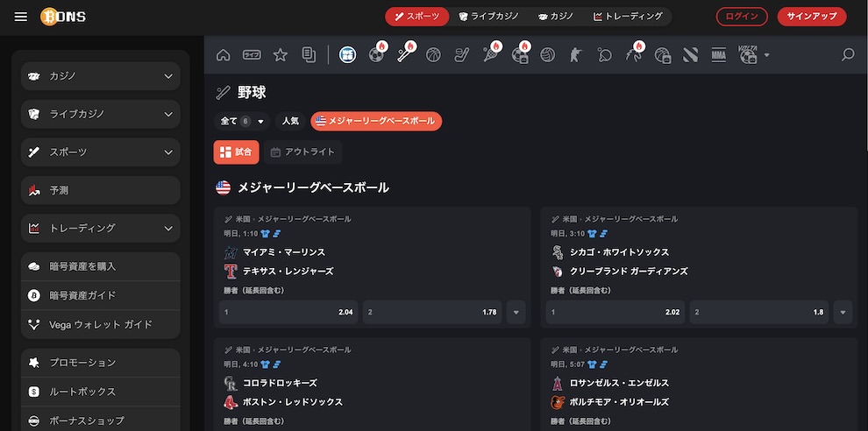Switch to スポーツ top tab
Viewport: 868px width, 431px height.
coord(416,17)
